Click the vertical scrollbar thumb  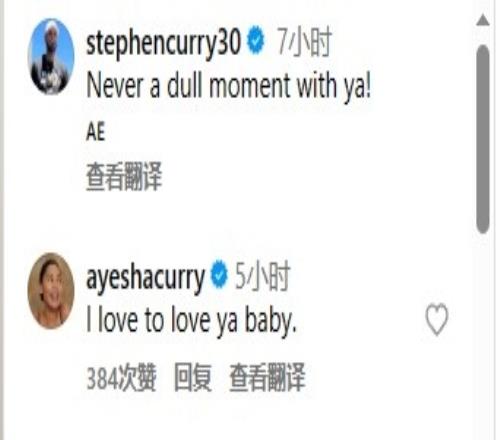coord(483,139)
